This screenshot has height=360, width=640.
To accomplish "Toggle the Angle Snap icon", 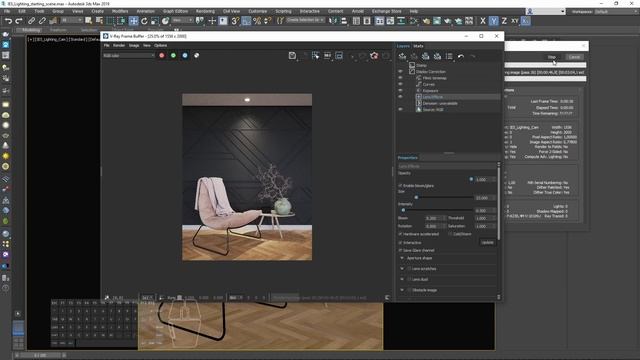I will (246, 21).
